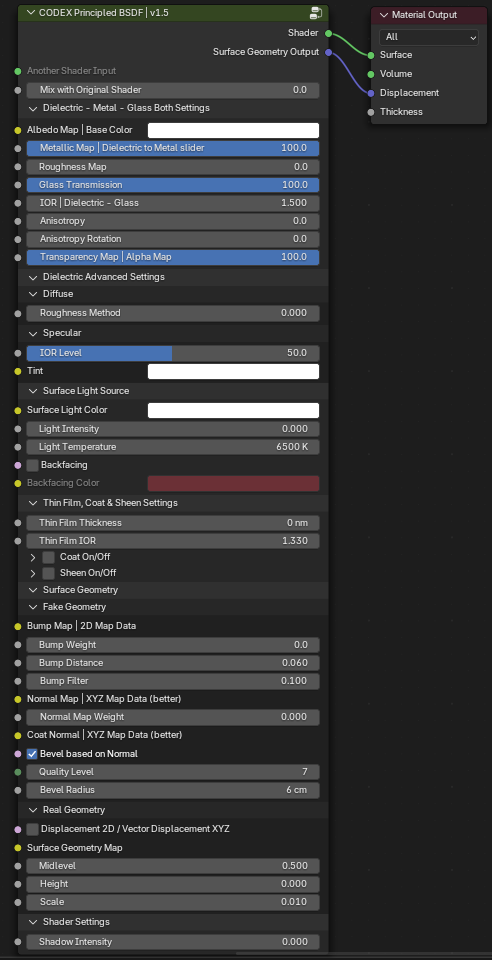Click the Surface input socket on Material Output
The image size is (492, 960).
[371, 55]
